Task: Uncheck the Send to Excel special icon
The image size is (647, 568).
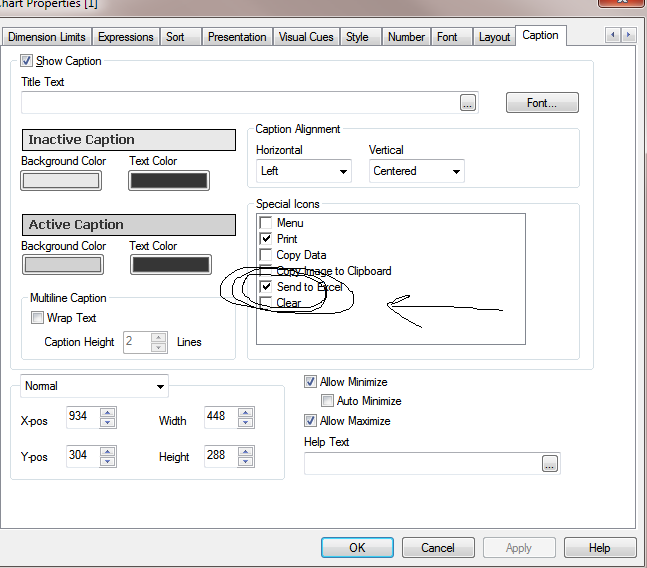Action: coord(266,286)
